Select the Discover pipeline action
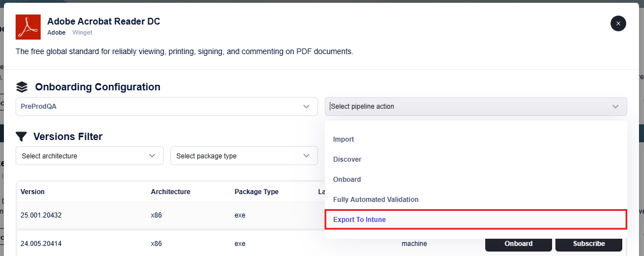 tap(347, 160)
